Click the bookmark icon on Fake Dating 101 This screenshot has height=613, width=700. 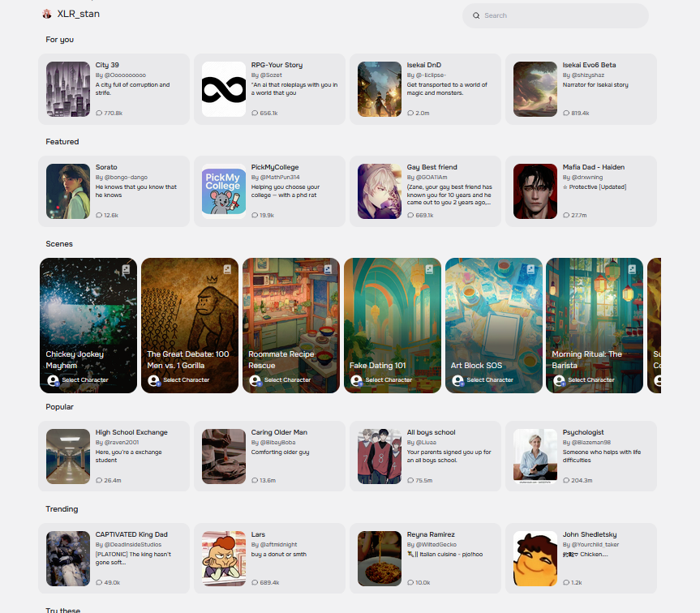coord(429,269)
